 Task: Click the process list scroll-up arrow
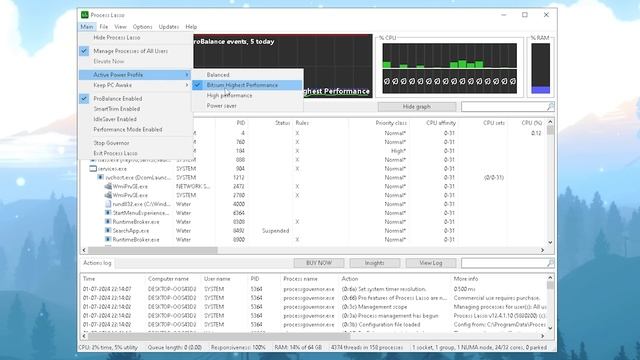550,122
